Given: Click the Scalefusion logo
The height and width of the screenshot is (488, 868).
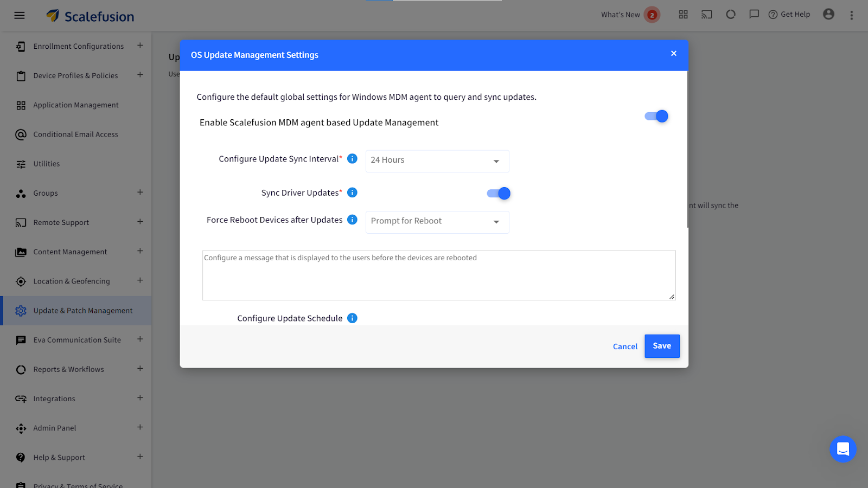Looking at the screenshot, I should pyautogui.click(x=90, y=16).
